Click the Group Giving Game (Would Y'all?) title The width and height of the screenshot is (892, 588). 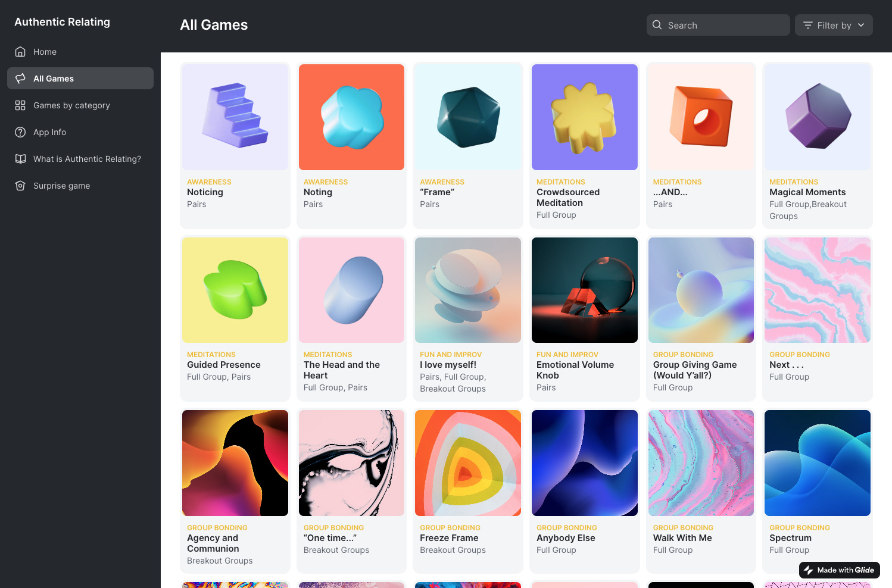(695, 370)
